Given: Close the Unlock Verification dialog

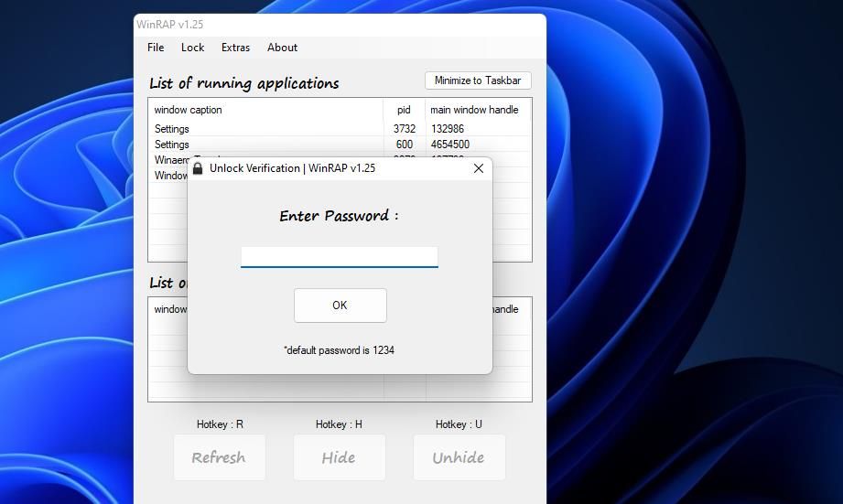Looking at the screenshot, I should (x=478, y=168).
